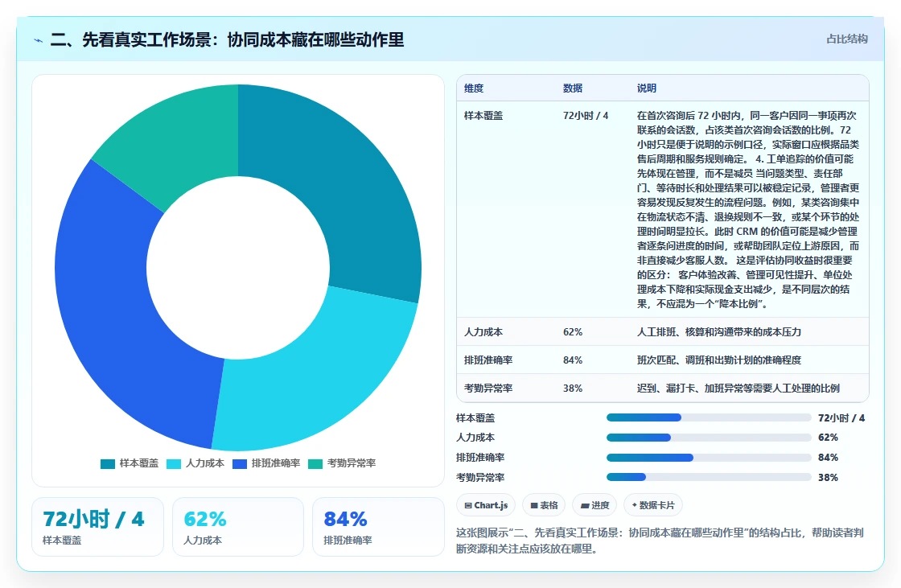Click the Chart.js tag button

coord(486,505)
